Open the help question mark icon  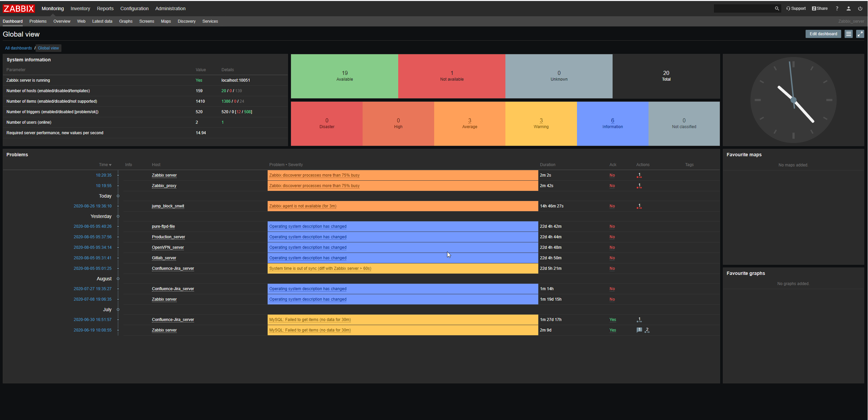pos(837,8)
